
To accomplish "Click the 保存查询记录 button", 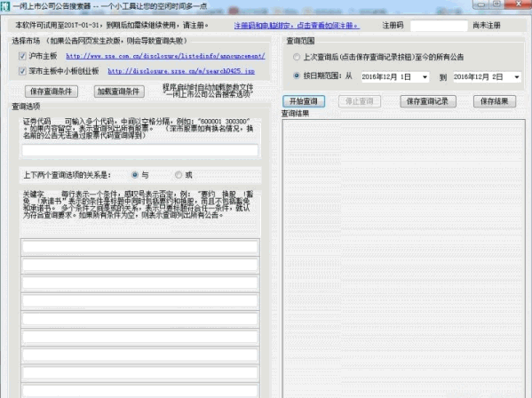I will pos(428,101).
